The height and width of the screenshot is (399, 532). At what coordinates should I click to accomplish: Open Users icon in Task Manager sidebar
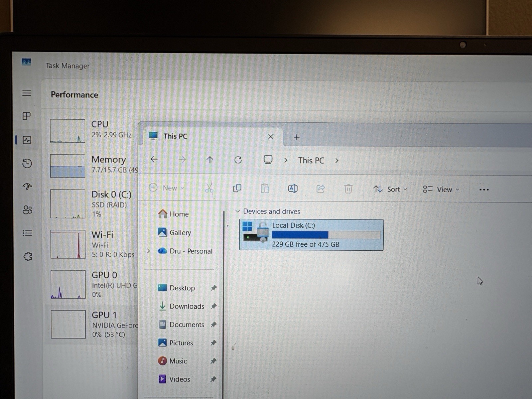[27, 210]
